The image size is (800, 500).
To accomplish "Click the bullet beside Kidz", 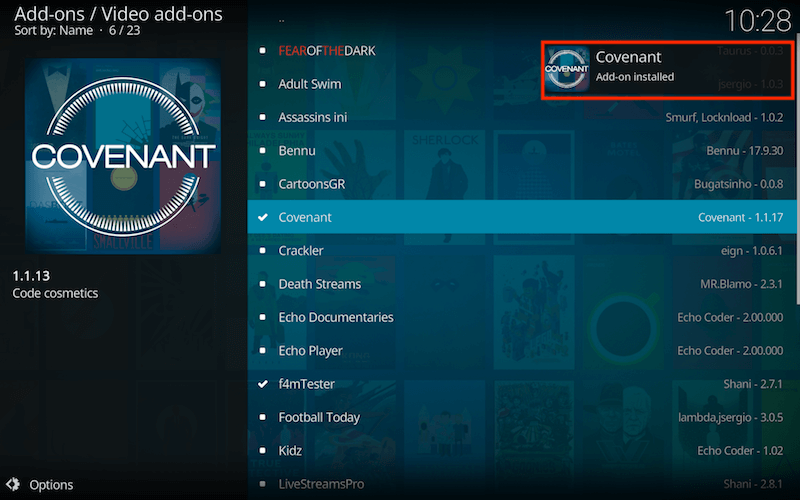I will pyautogui.click(x=263, y=451).
